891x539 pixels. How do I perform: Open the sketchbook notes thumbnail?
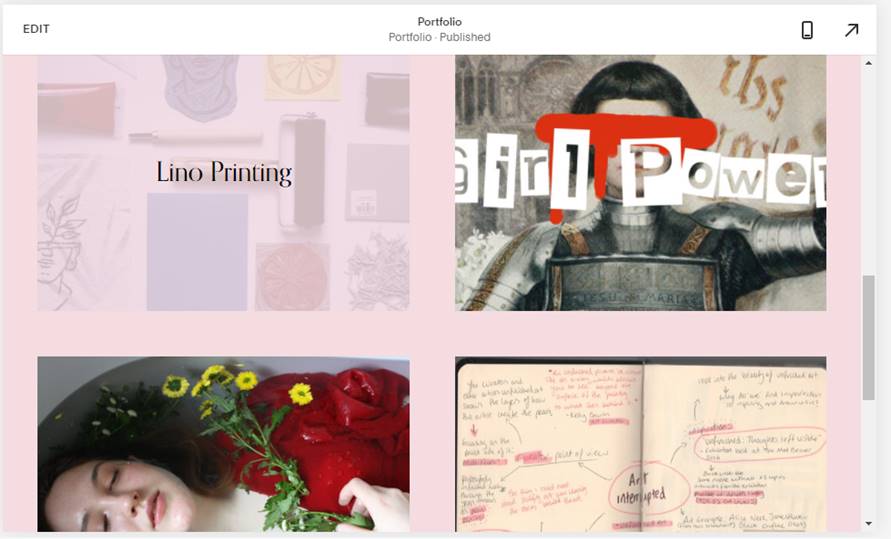(x=640, y=444)
